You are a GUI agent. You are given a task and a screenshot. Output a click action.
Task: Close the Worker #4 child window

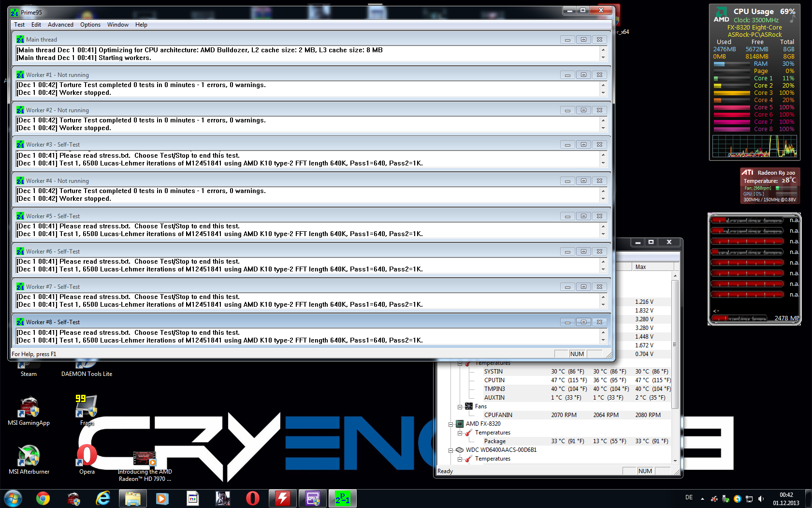click(599, 181)
